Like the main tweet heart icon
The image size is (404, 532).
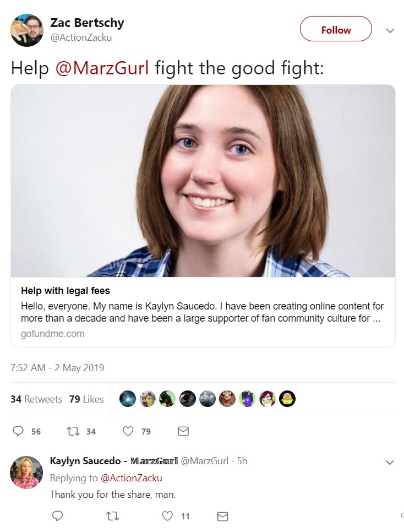coord(128,431)
